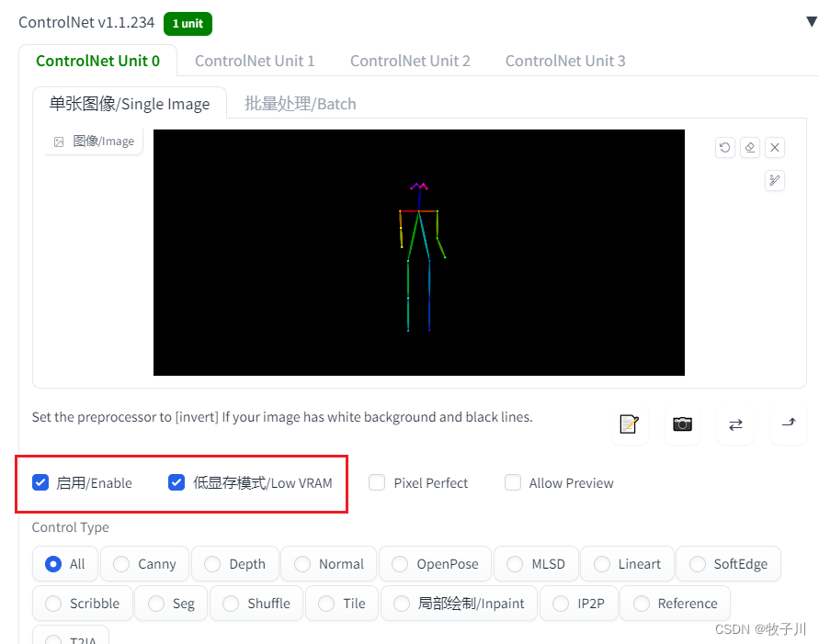Select the Normal control type
819x644 pixels.
(328, 564)
